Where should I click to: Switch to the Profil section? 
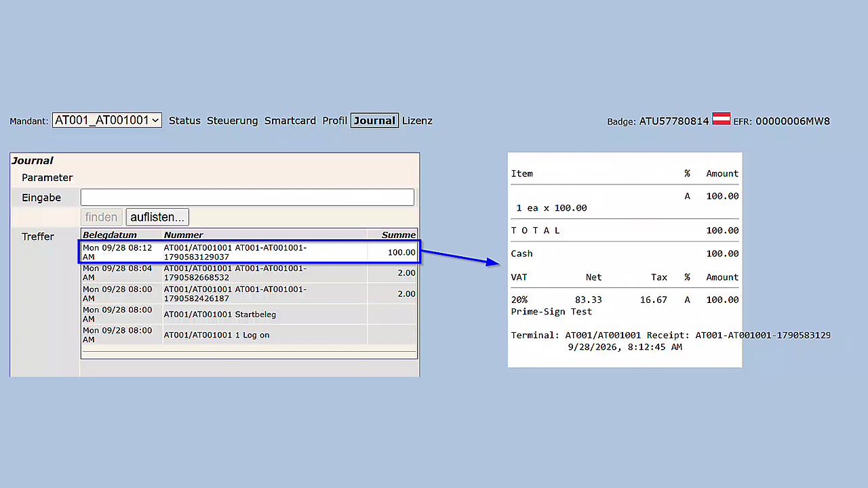tap(335, 121)
